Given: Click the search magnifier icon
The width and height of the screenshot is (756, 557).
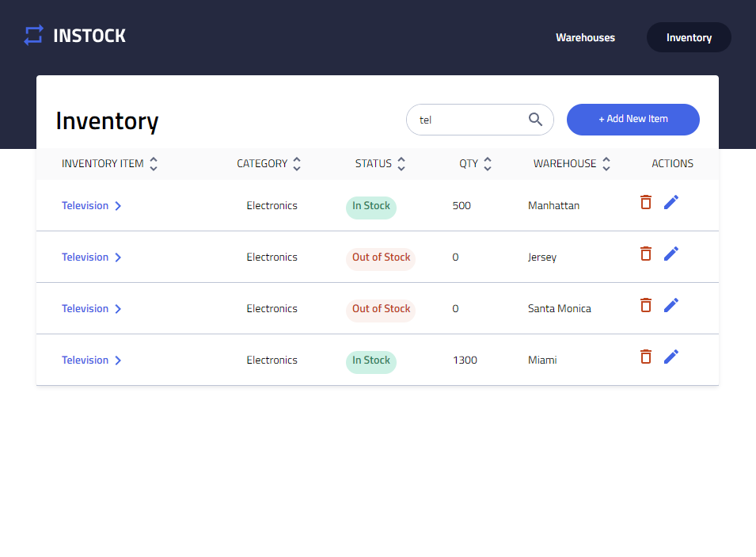Looking at the screenshot, I should click(x=535, y=120).
